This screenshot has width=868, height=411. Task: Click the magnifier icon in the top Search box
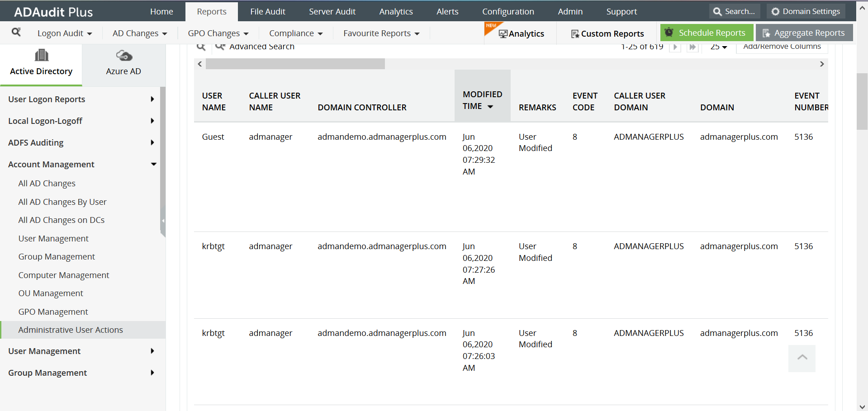click(x=717, y=12)
